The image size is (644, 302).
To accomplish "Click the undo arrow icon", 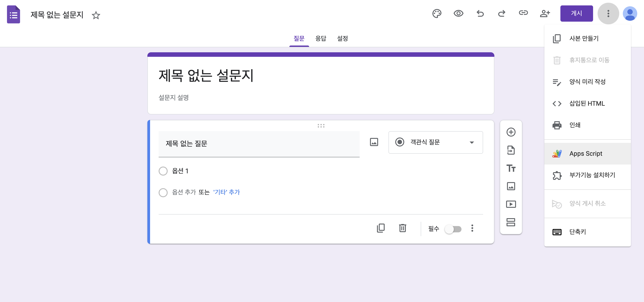I will pyautogui.click(x=480, y=14).
